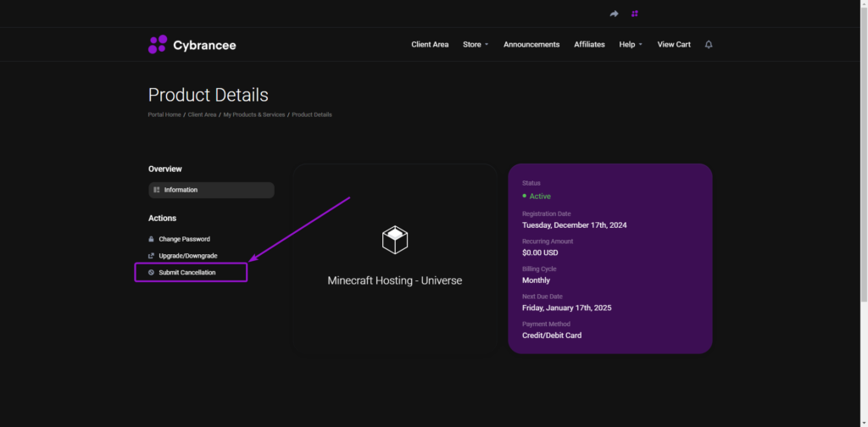Expand the Store dropdown menu
868x427 pixels.
(476, 44)
